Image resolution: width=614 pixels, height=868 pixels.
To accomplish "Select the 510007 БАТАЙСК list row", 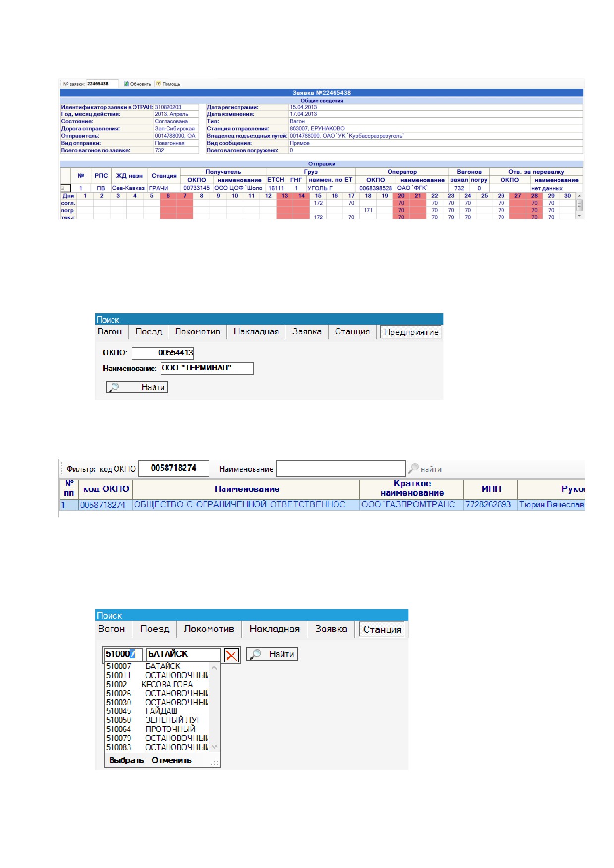I will pyautogui.click(x=157, y=666).
